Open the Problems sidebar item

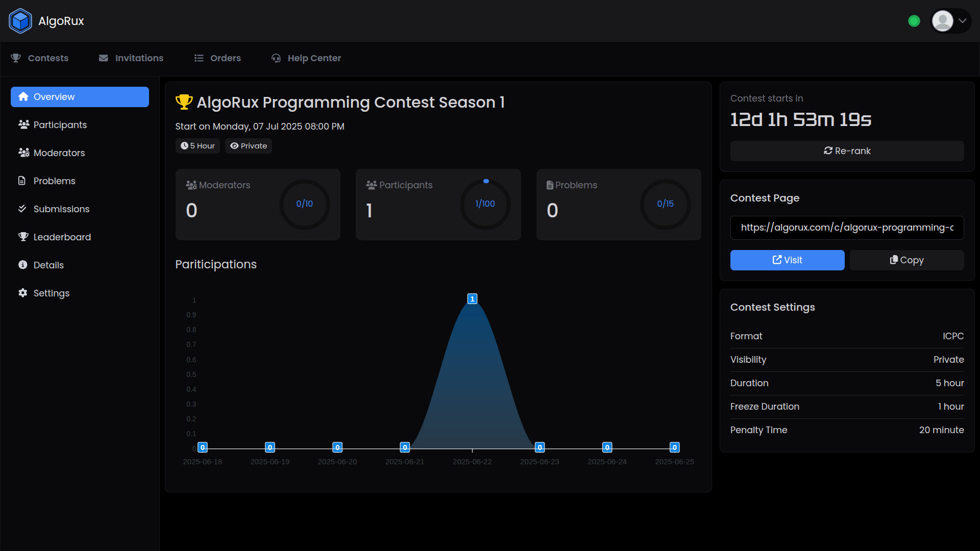point(54,181)
